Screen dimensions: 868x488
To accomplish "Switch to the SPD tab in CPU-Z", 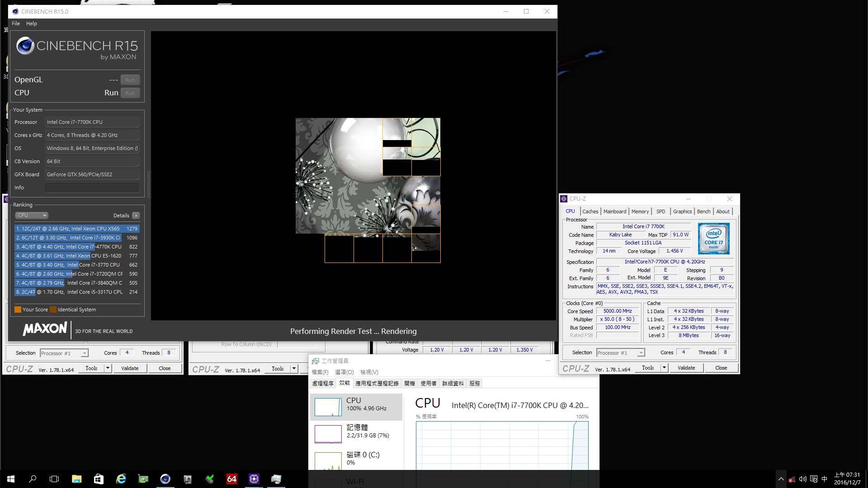I will (660, 211).
